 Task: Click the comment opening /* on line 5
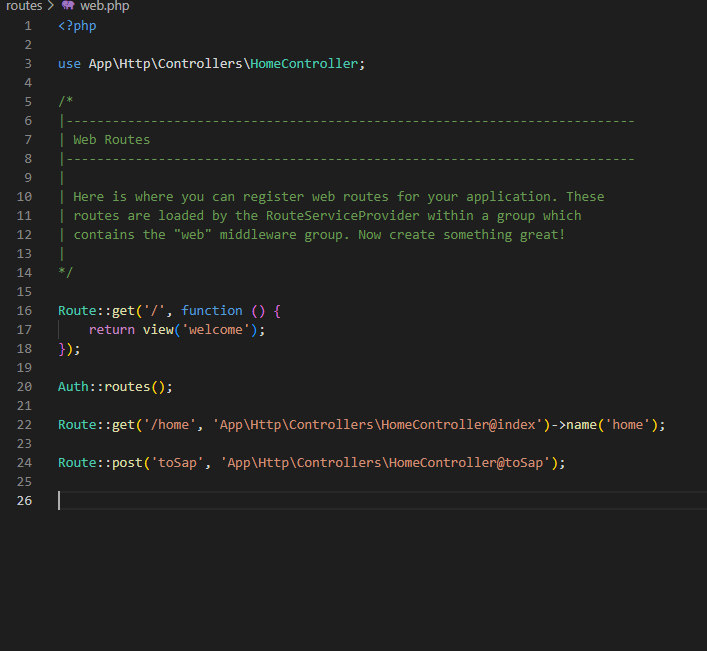click(65, 101)
